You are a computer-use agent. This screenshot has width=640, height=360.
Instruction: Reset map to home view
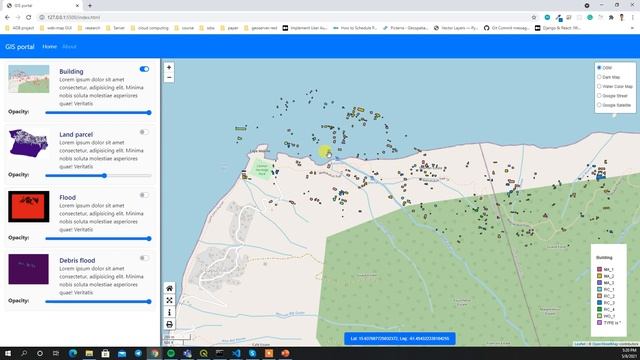pyautogui.click(x=169, y=288)
